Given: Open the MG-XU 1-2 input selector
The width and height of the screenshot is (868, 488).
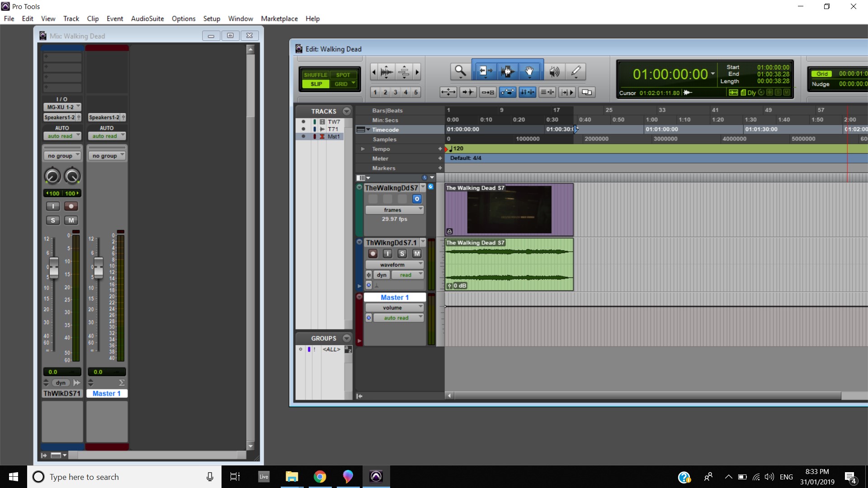Looking at the screenshot, I should tap(62, 107).
